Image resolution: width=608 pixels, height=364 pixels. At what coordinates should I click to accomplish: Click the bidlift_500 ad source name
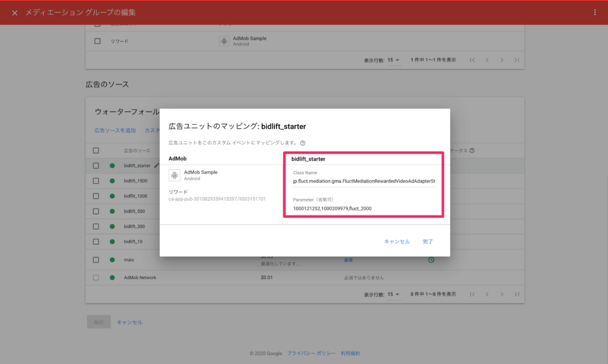pos(135,211)
